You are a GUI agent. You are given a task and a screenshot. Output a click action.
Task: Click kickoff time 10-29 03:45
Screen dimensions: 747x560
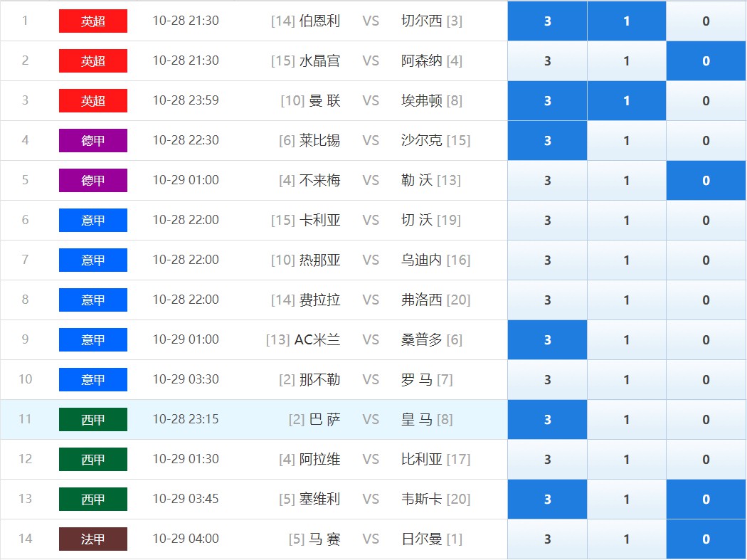click(186, 499)
